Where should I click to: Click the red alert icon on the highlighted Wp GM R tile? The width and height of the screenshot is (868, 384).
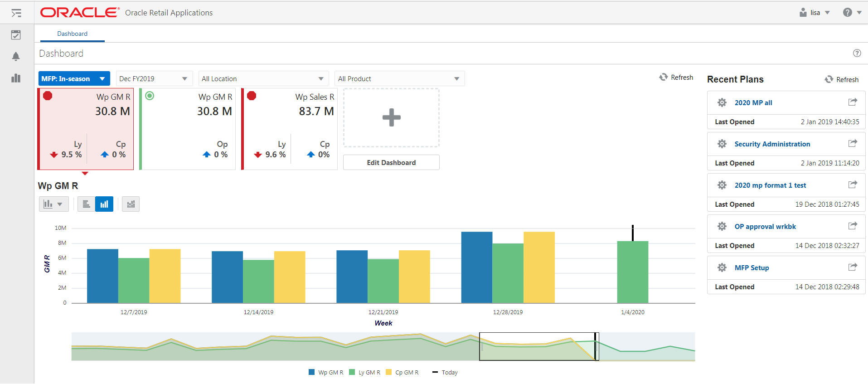coord(48,96)
